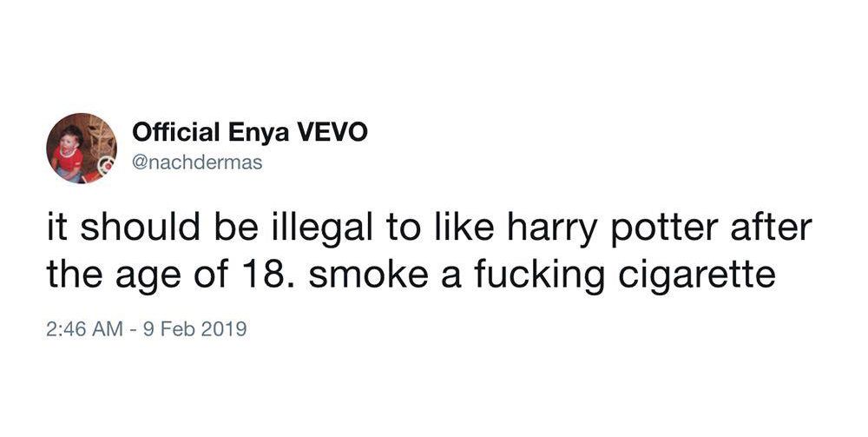Click the word "should" in the tweet

[141, 228]
